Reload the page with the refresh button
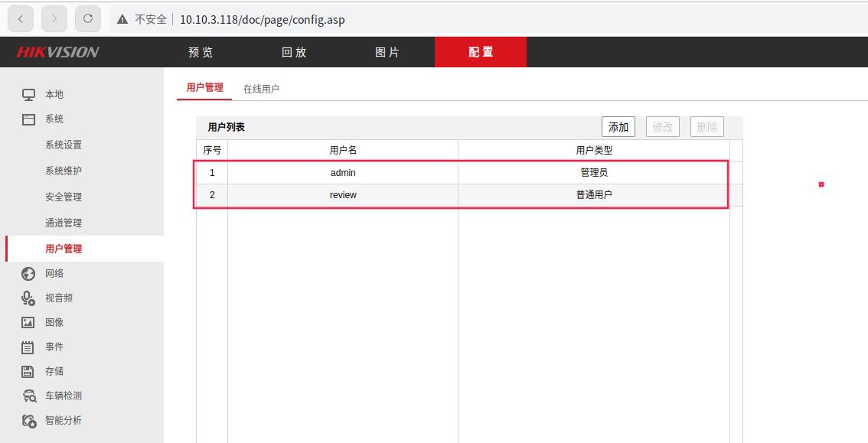Screen dimensions: 868x443 pyautogui.click(x=88, y=18)
